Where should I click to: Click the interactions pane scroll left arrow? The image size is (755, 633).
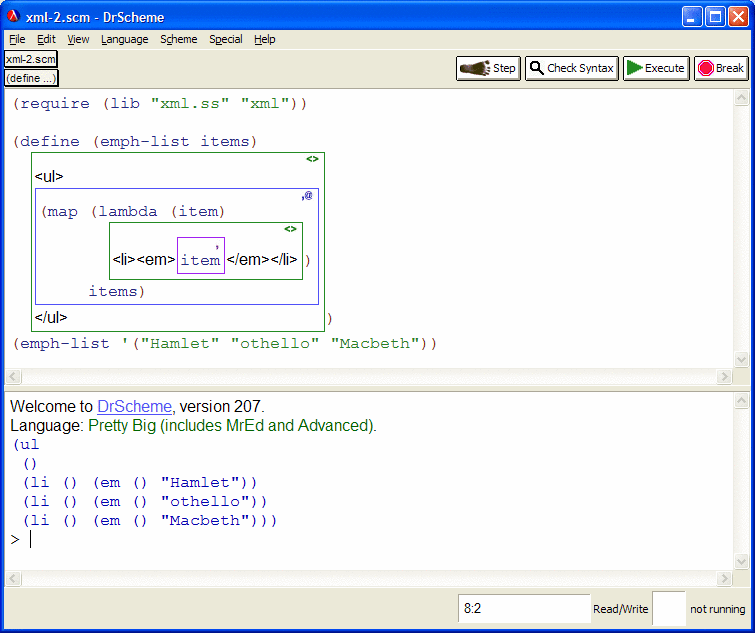tap(13, 578)
